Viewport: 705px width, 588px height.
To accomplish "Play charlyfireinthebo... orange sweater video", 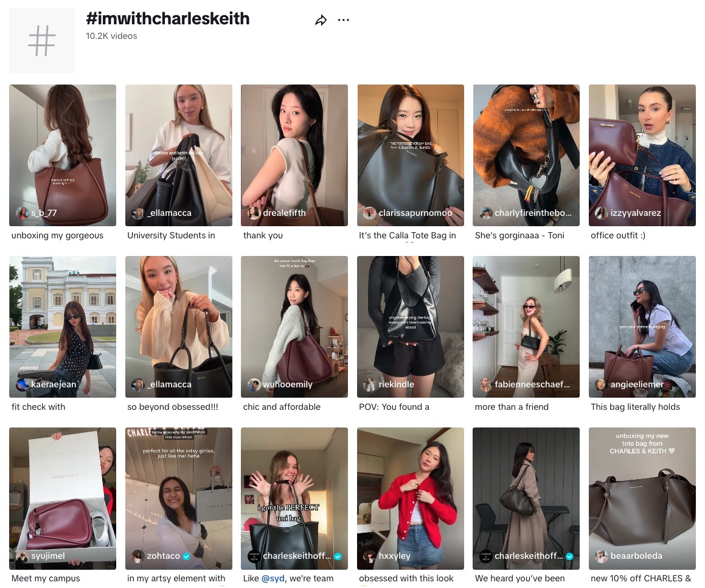I will 526,155.
